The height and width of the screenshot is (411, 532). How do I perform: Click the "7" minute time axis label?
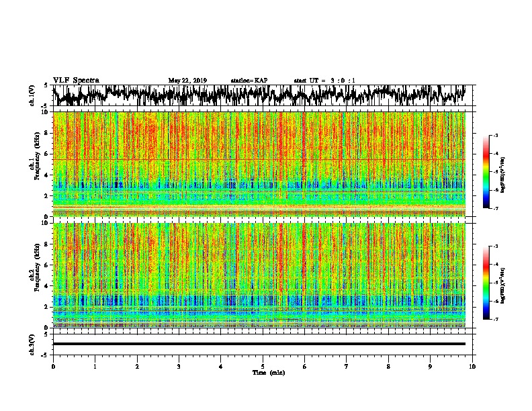tap(347, 367)
